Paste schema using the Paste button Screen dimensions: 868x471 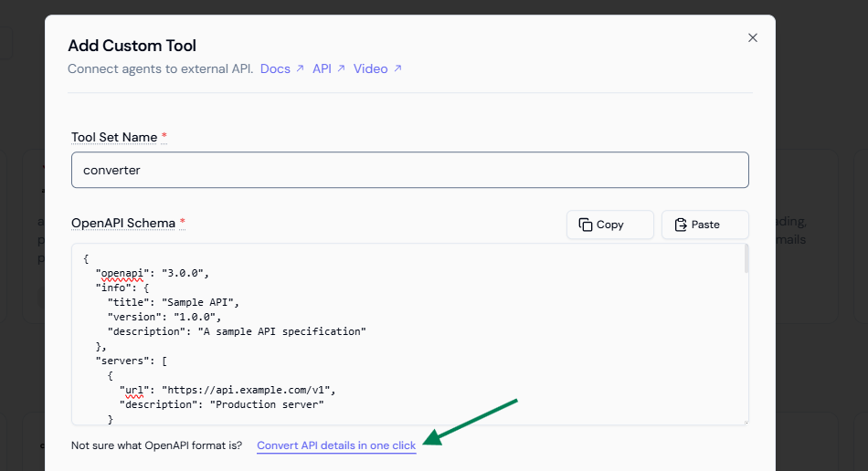[704, 225]
